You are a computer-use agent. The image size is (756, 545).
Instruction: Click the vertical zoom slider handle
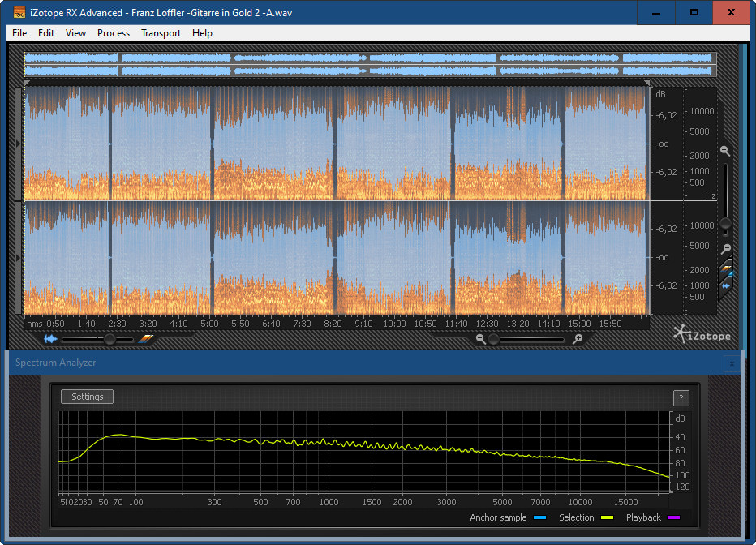pyautogui.click(x=725, y=223)
